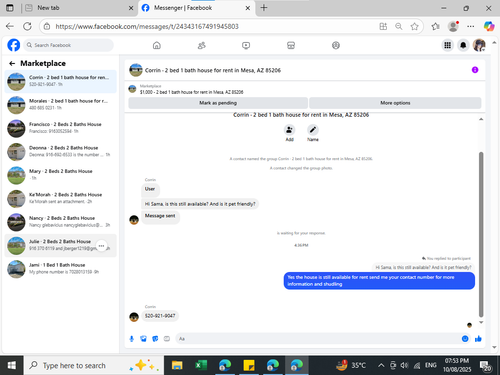Send a thumbs up like
Screen dimensions: 500x375
(478, 339)
